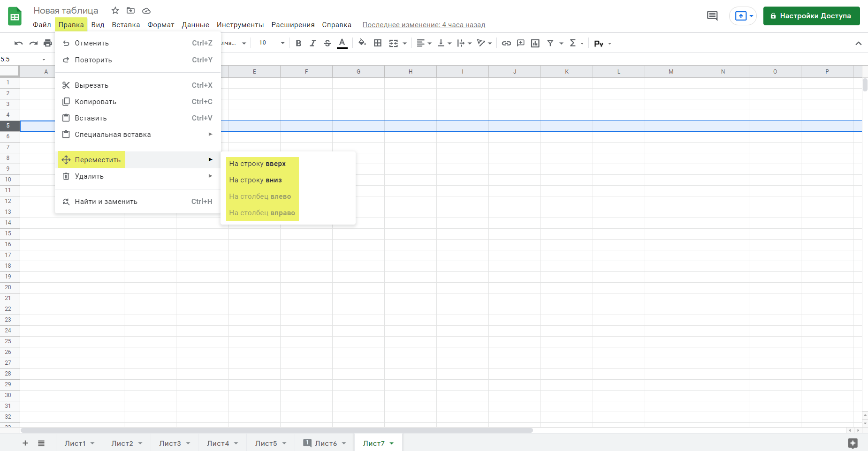Image resolution: width=868 pixels, height=451 pixels.
Task: Click the move to folder icon
Action: pos(131,10)
